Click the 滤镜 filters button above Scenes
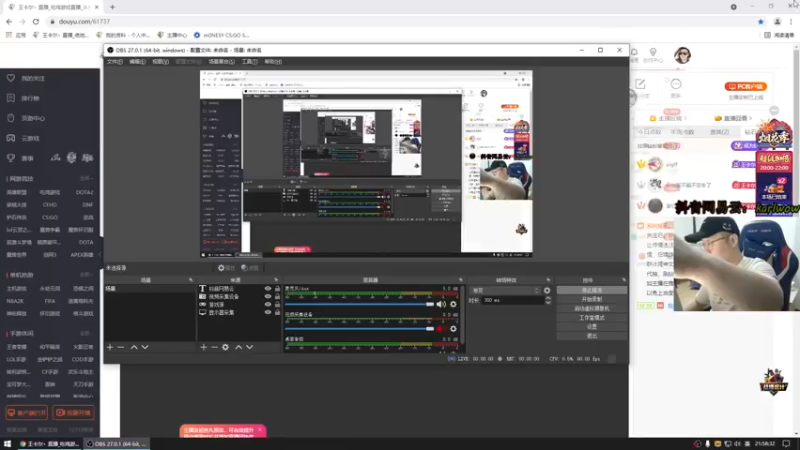Viewport: 800px width, 450px height. (250, 268)
